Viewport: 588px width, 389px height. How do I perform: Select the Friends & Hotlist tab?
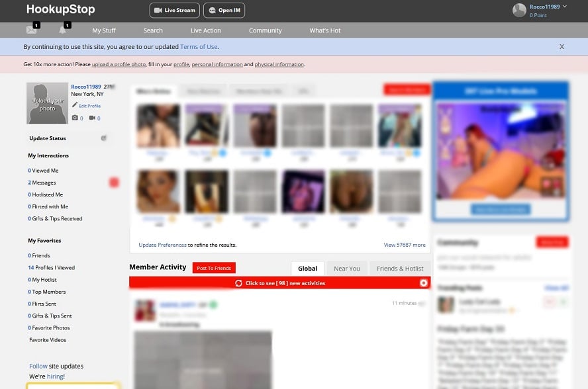pos(400,269)
